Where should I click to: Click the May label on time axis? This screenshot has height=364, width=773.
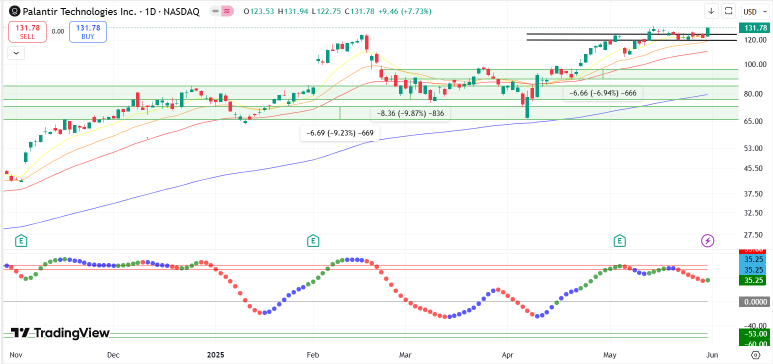(610, 355)
